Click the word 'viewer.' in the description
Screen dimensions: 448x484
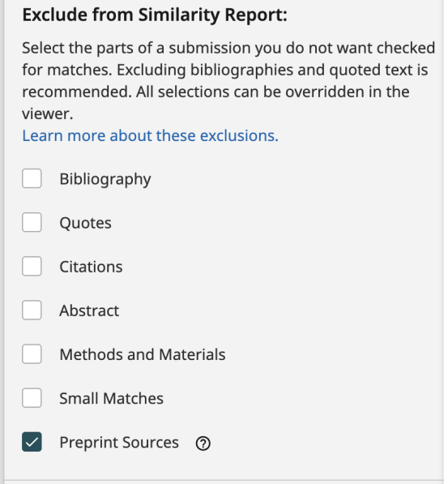click(x=48, y=114)
